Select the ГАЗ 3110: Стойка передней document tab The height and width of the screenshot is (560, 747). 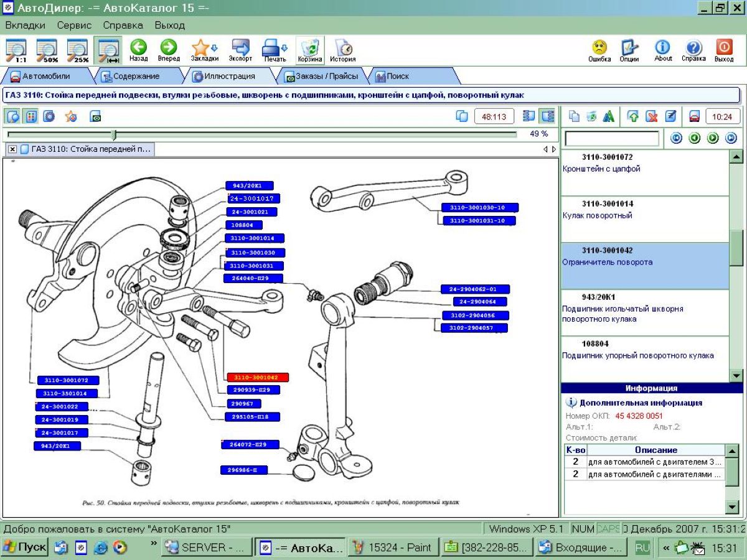[87, 149]
